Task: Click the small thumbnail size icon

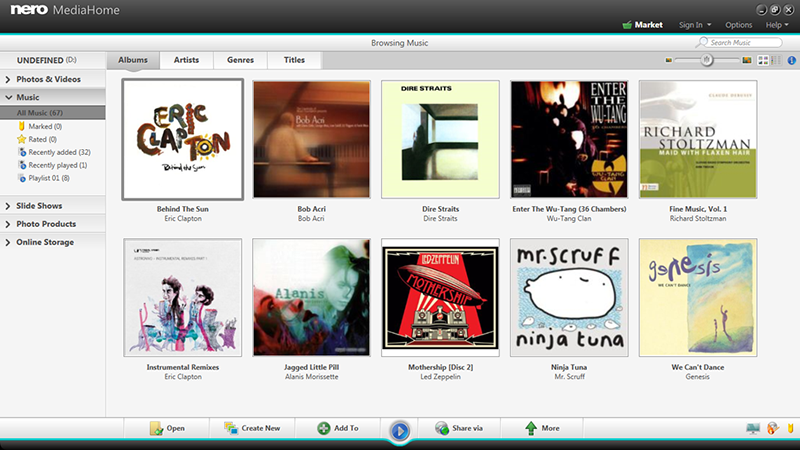Action: point(668,60)
